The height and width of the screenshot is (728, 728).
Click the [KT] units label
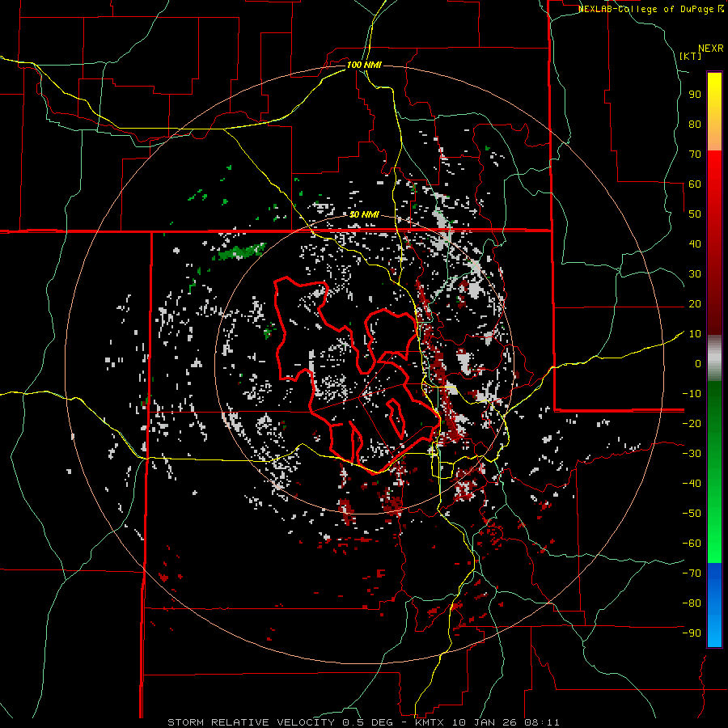pyautogui.click(x=690, y=56)
